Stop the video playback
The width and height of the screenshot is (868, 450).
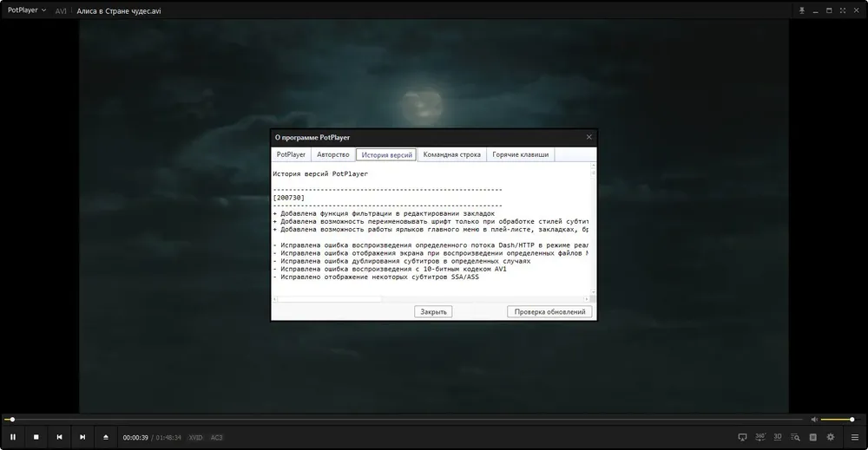36,437
